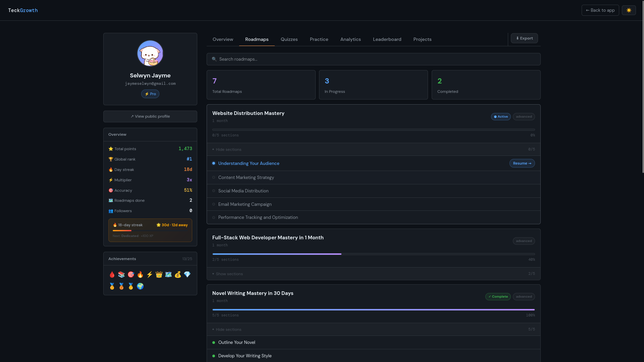
Task: Open the Projects tab
Action: tap(422, 39)
